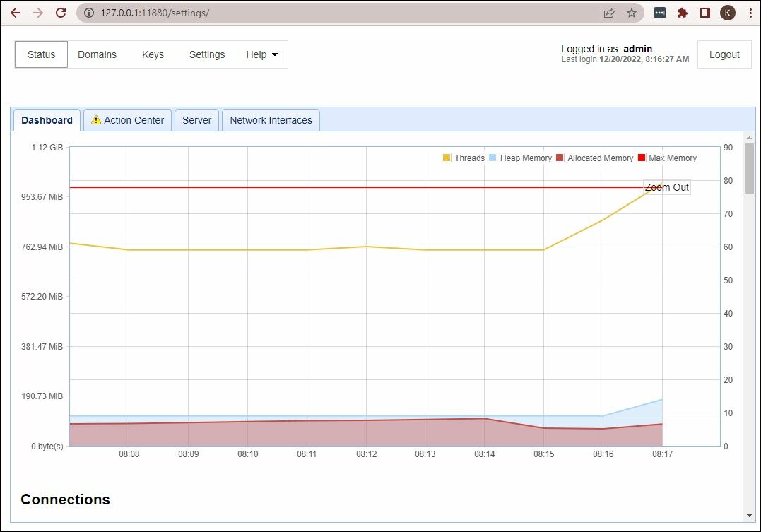Click the warning icon on Action Center tab

[x=96, y=120]
